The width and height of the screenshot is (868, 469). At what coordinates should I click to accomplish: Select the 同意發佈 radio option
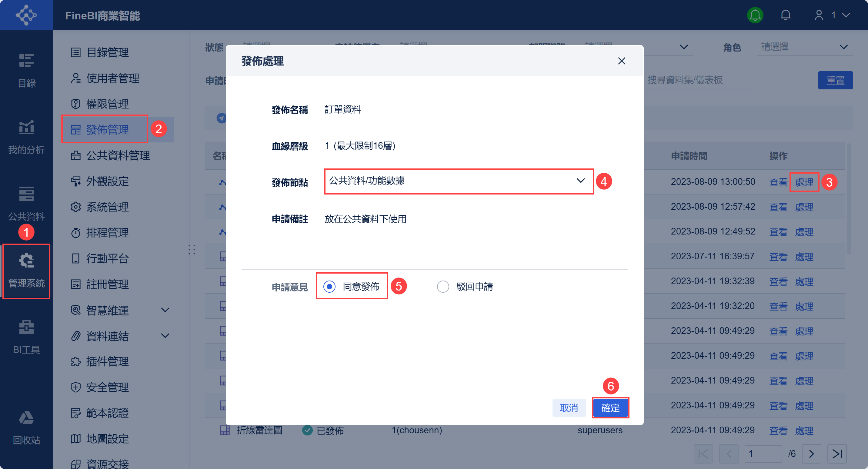pyautogui.click(x=329, y=287)
